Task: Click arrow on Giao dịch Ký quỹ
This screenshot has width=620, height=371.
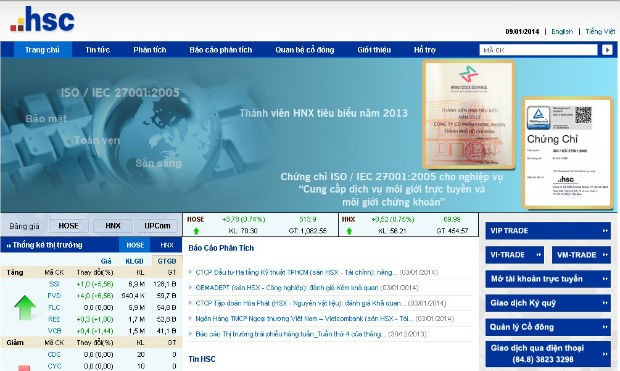Action: (x=605, y=303)
